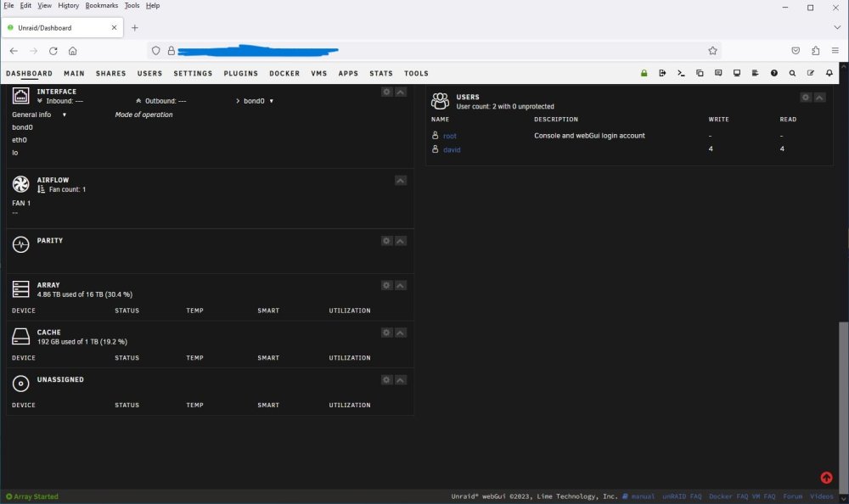Open the Docker FAQ footer link
Viewport: 849px width, 504px height.
[728, 496]
